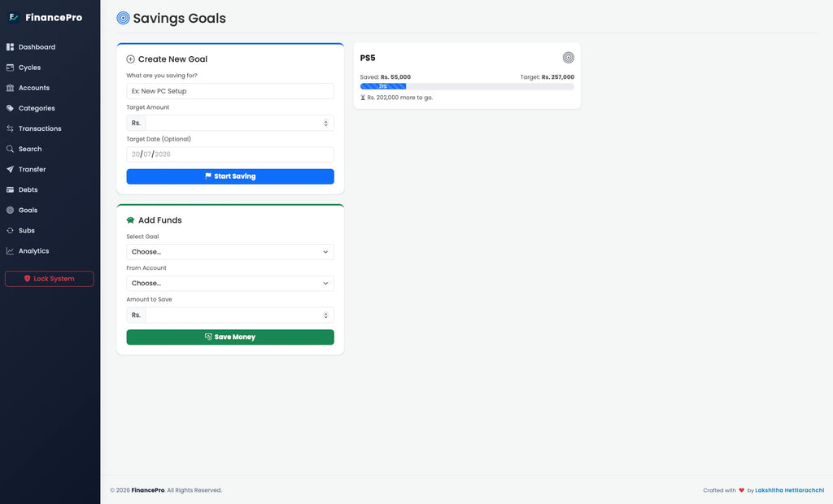Focus the goal name field 'Ex: New PC Setup'

(230, 91)
